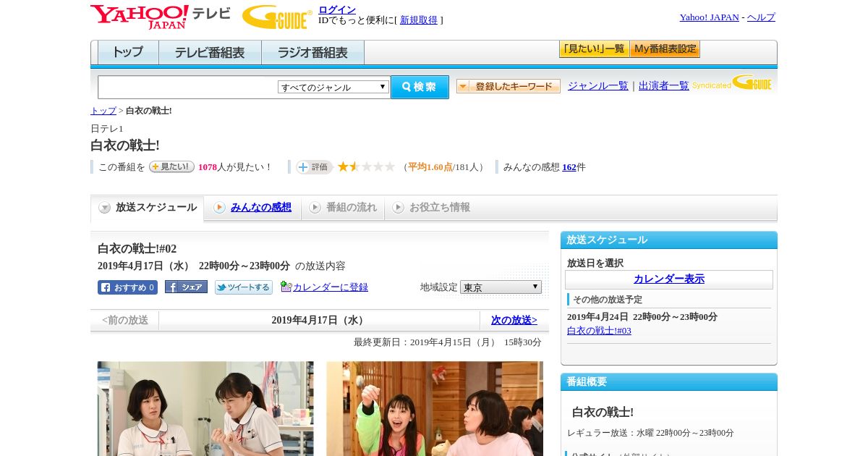Focus the program search input field
This screenshot has width=868, height=456.
pos(188,87)
